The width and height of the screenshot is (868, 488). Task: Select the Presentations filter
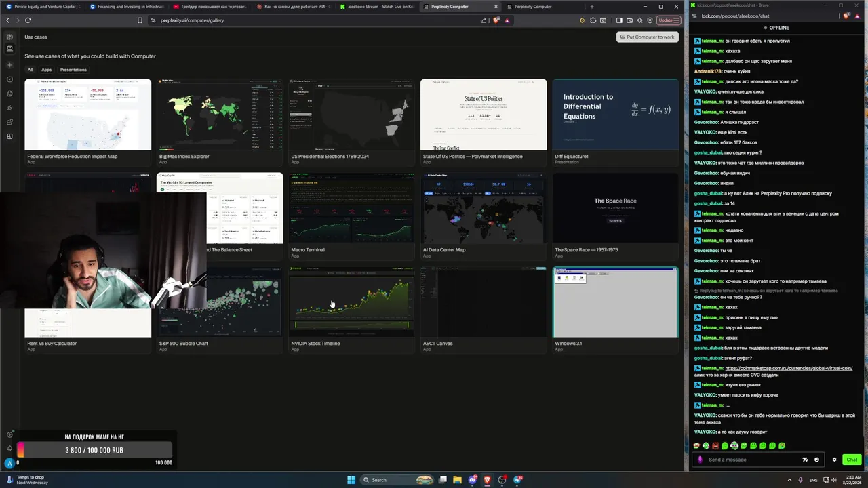(x=73, y=70)
